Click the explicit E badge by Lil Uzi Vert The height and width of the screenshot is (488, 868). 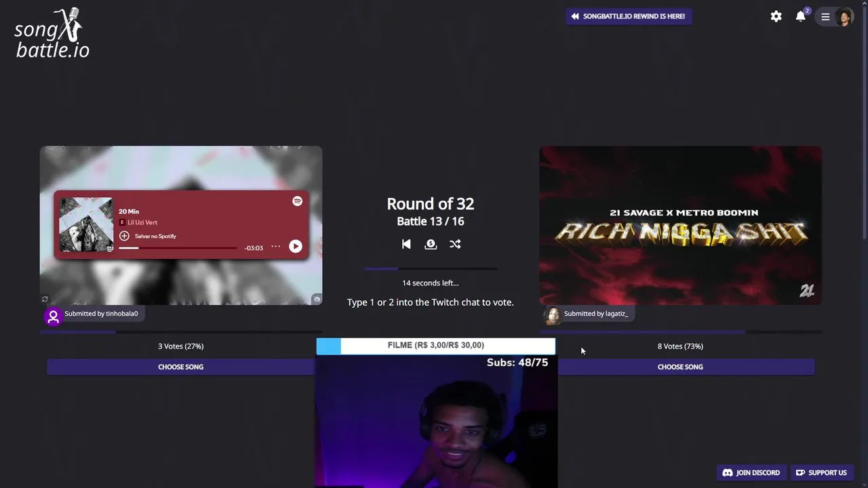122,222
